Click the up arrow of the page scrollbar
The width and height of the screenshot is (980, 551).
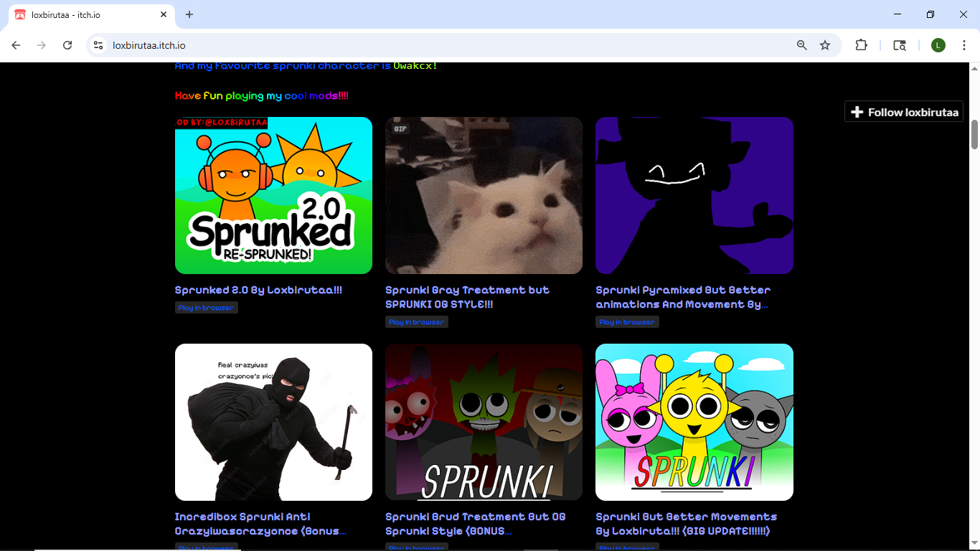(x=974, y=68)
